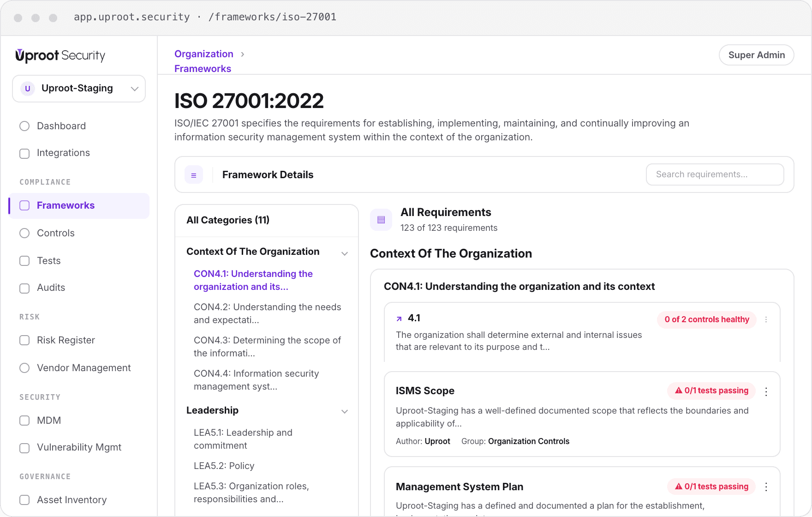The width and height of the screenshot is (812, 517).
Task: Click the Asset Inventory sidebar icon
Action: pos(24,500)
